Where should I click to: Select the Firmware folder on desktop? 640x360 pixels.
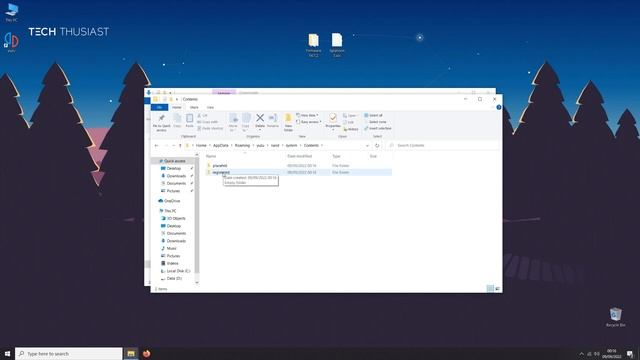pyautogui.click(x=313, y=45)
